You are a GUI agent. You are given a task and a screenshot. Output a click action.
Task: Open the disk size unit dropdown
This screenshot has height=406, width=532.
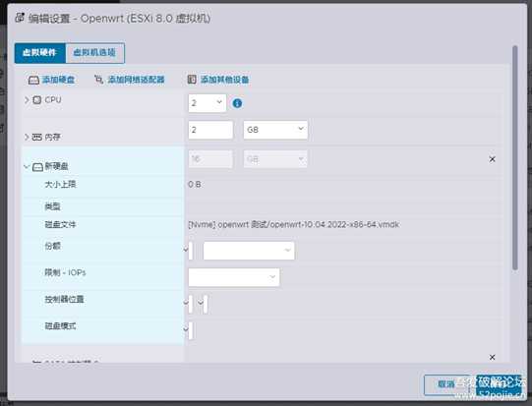275,159
